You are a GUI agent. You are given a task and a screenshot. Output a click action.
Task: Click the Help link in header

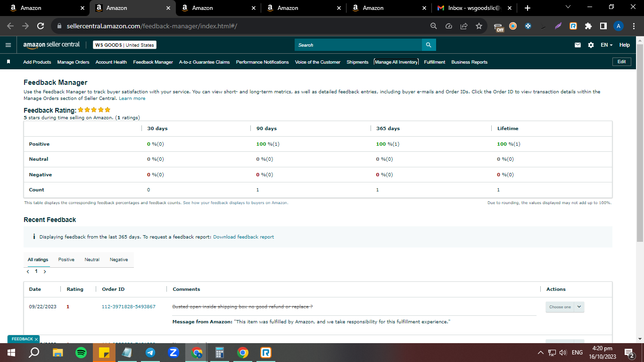point(625,45)
